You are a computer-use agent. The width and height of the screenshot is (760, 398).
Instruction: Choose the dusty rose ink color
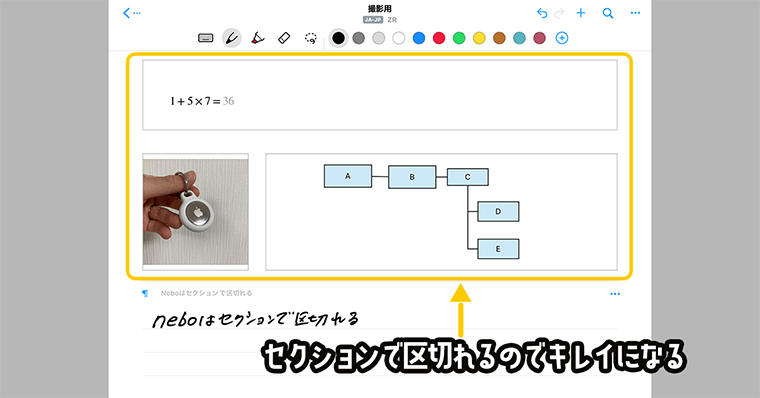(x=539, y=38)
